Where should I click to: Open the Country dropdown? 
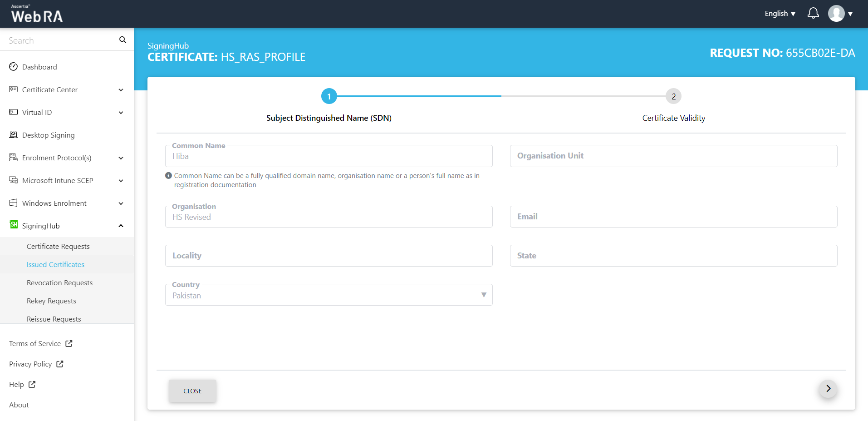click(329, 295)
